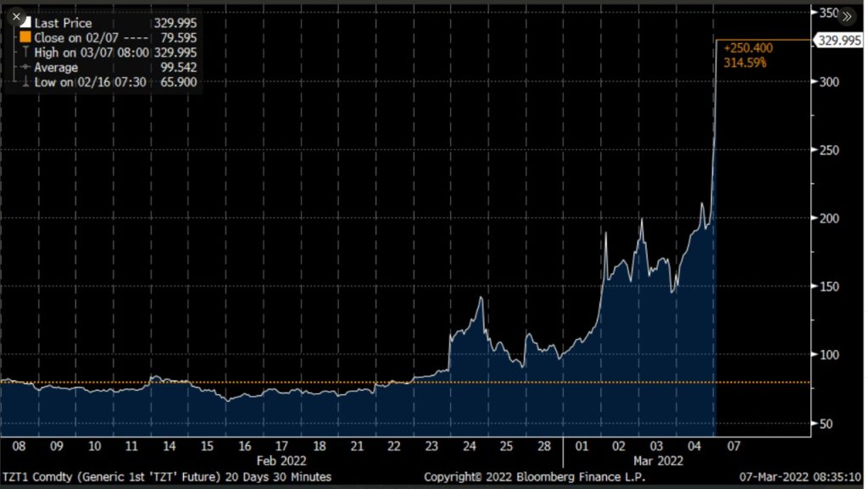
Task: Click the 'Mar 2022' month label
Action: click(658, 461)
